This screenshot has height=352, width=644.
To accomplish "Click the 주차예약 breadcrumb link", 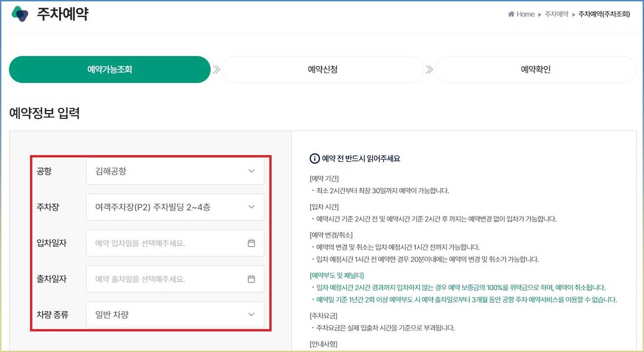I will [x=556, y=14].
